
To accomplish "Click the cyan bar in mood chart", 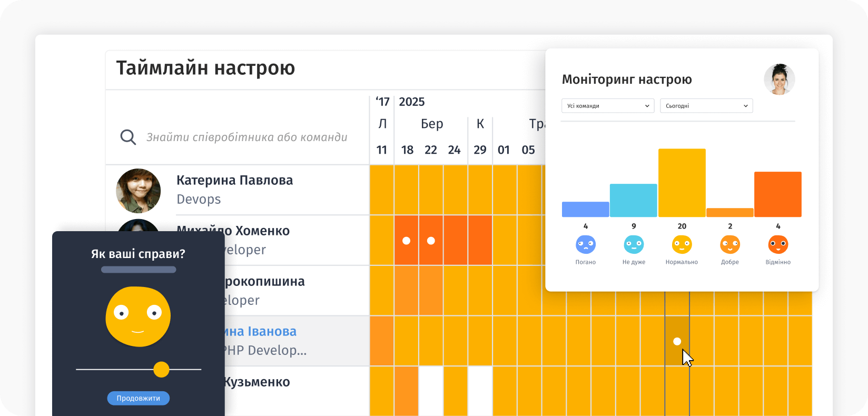I will click(x=633, y=200).
